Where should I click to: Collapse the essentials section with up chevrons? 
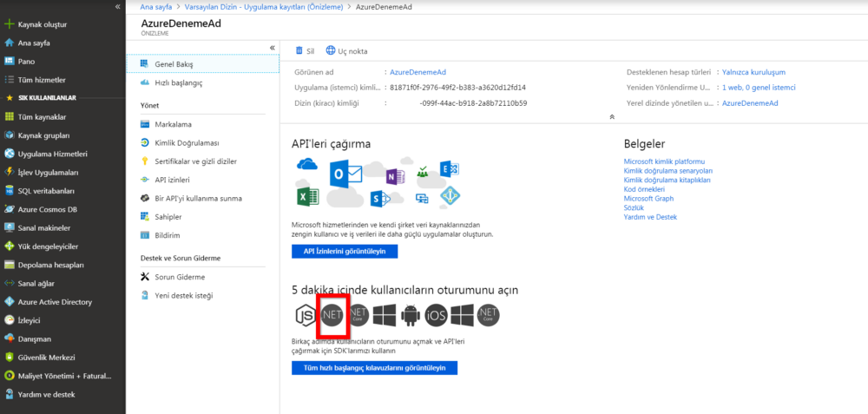coord(612,117)
